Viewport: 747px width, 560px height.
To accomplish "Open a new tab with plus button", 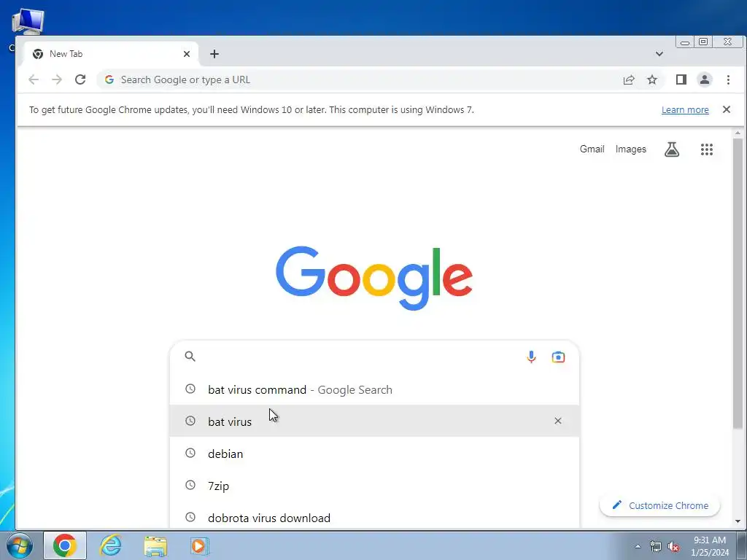I will coord(214,54).
